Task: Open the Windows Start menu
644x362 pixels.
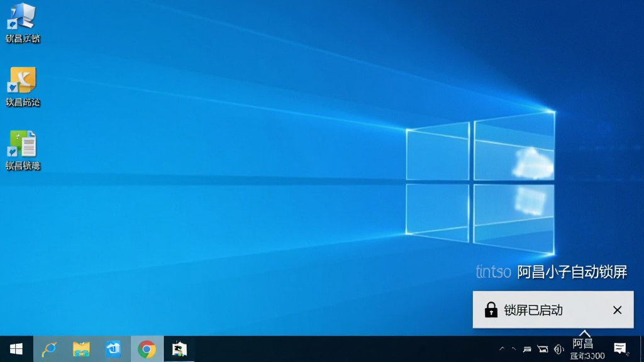Action: tap(16, 349)
